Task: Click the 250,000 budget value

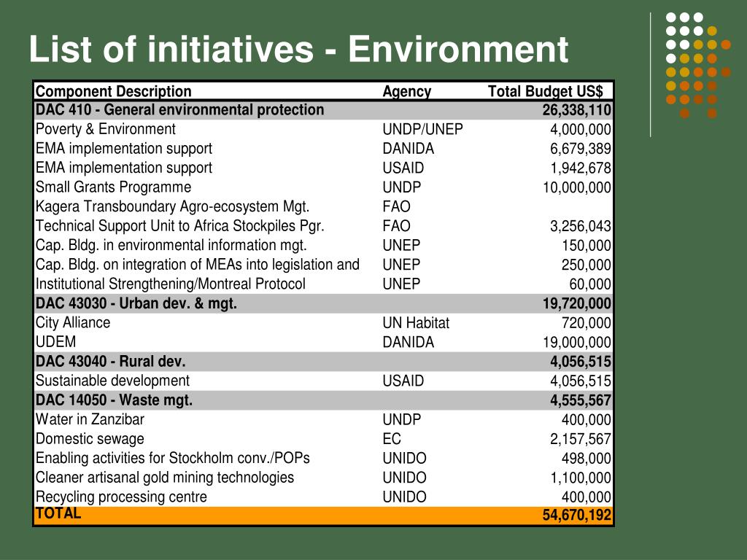Action: pos(586,265)
